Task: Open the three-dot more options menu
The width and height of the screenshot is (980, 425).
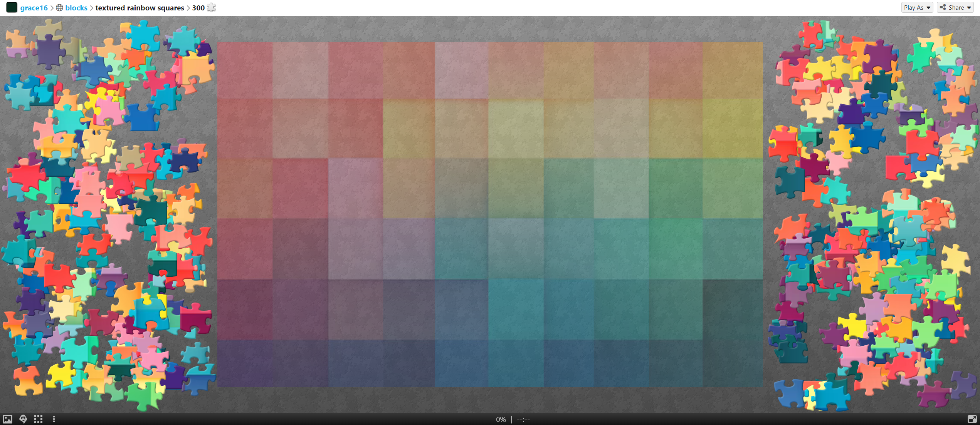Action: pyautogui.click(x=54, y=419)
